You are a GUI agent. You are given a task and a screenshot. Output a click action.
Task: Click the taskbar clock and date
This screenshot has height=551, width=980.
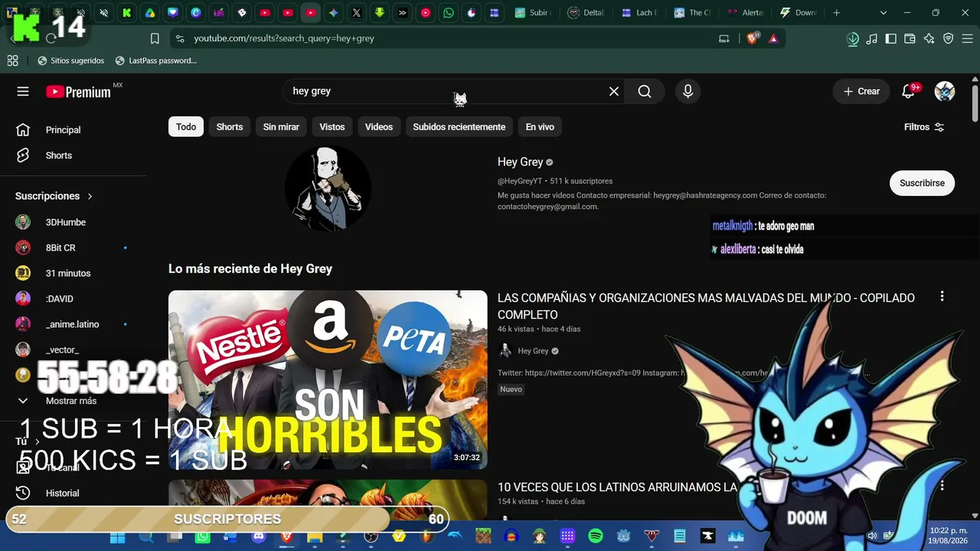click(x=948, y=536)
